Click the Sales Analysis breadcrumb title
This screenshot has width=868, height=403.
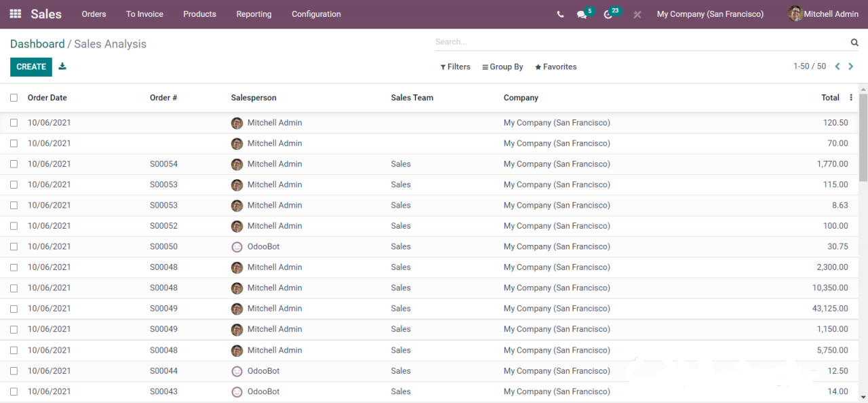(x=110, y=44)
